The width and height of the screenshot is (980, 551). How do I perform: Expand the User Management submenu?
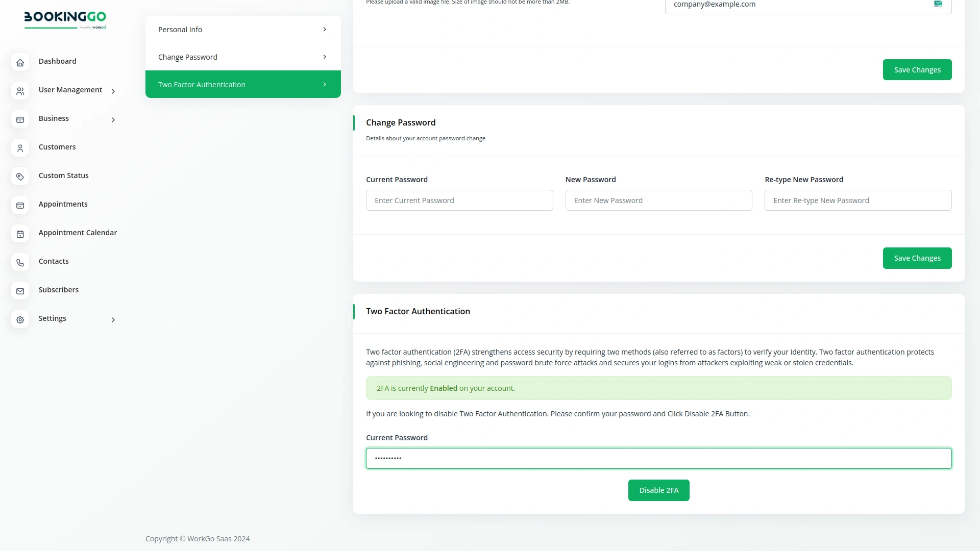point(113,91)
